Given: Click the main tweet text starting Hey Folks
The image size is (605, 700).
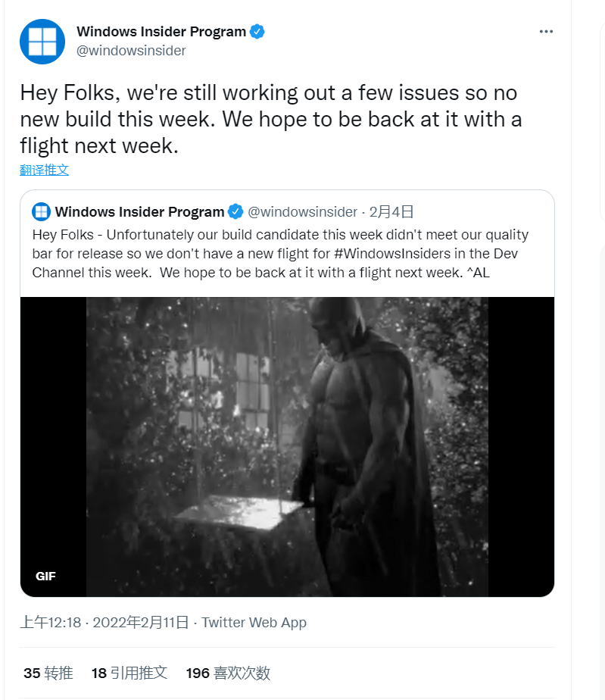Looking at the screenshot, I should (x=269, y=119).
